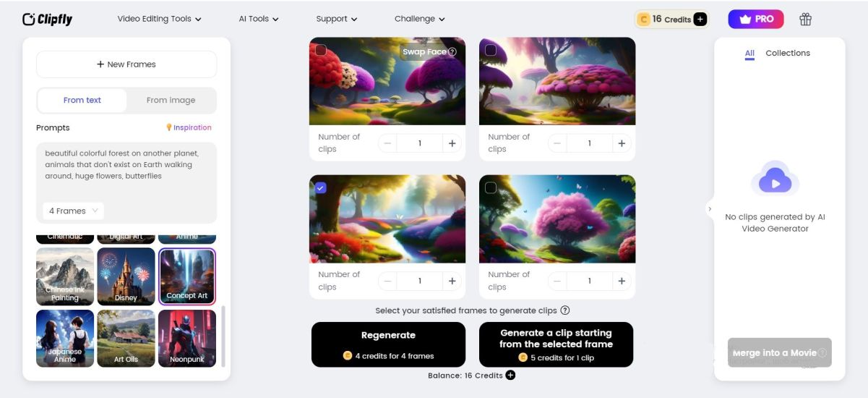Click Generate a clip starting from selected frame

tap(556, 344)
